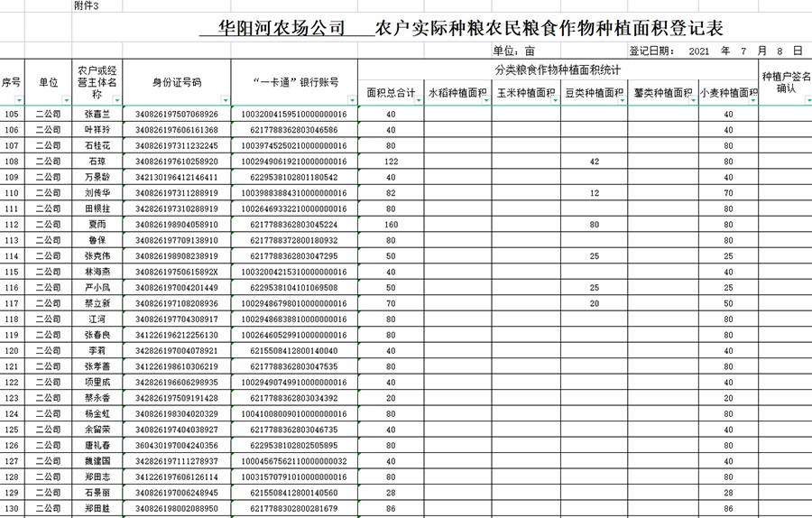Expand the 面积总合计 filter arrow
Viewport: 812px width, 518px height.
418,100
